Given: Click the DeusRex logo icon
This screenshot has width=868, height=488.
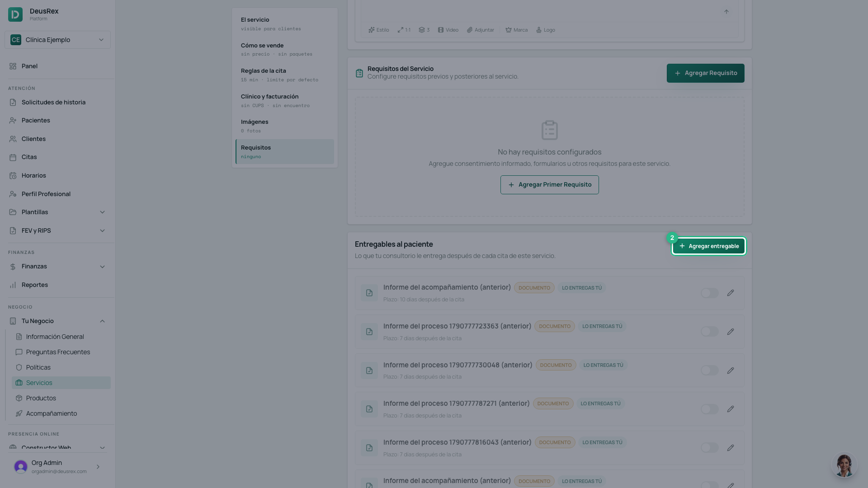Looking at the screenshot, I should [15, 14].
